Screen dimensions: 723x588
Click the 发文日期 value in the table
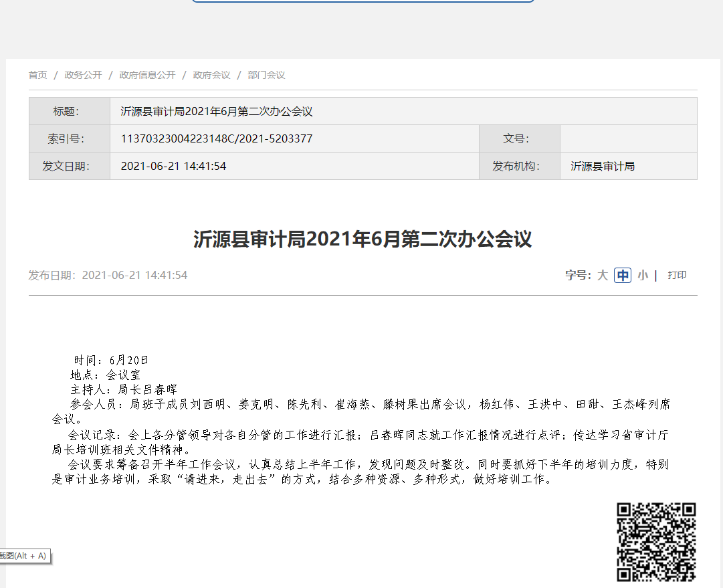[173, 167]
